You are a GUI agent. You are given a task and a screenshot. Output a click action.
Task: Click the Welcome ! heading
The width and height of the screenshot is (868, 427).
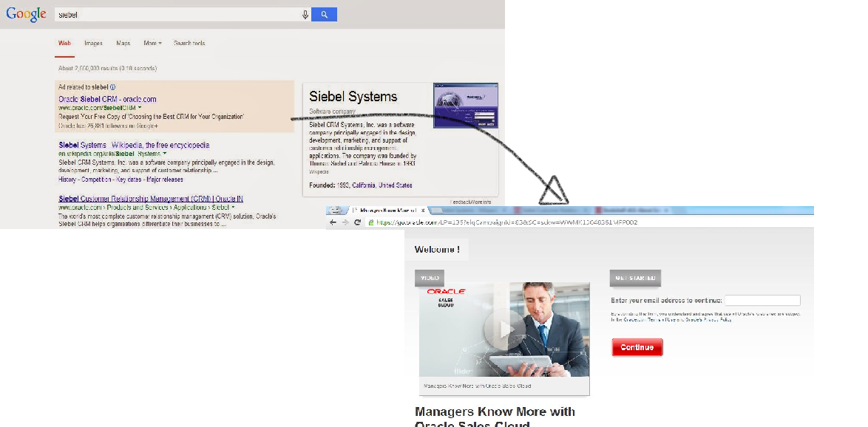tap(437, 250)
